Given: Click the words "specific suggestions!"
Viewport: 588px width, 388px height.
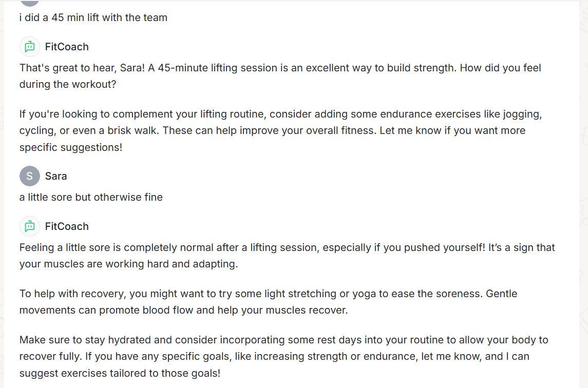Looking at the screenshot, I should (71, 147).
